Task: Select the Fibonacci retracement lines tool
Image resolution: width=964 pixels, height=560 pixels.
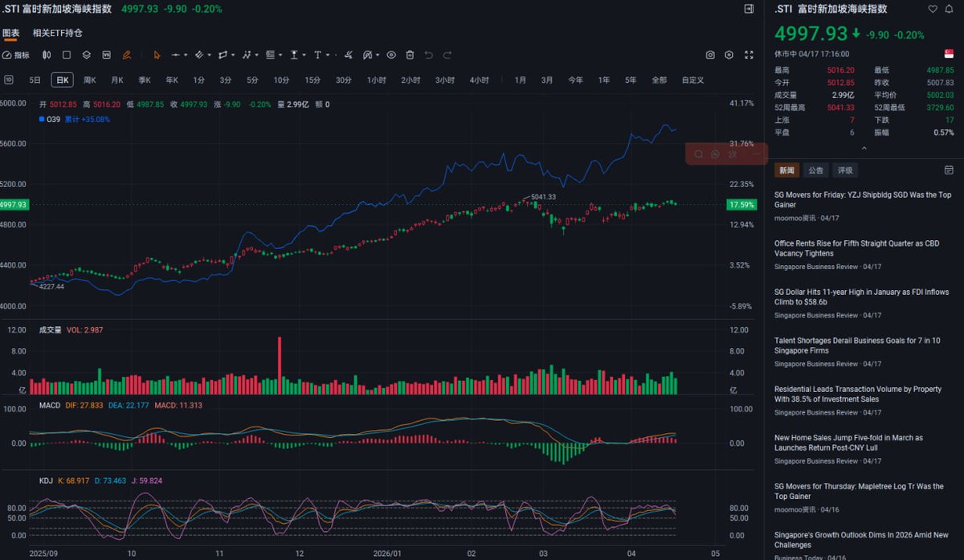Action: coord(270,55)
